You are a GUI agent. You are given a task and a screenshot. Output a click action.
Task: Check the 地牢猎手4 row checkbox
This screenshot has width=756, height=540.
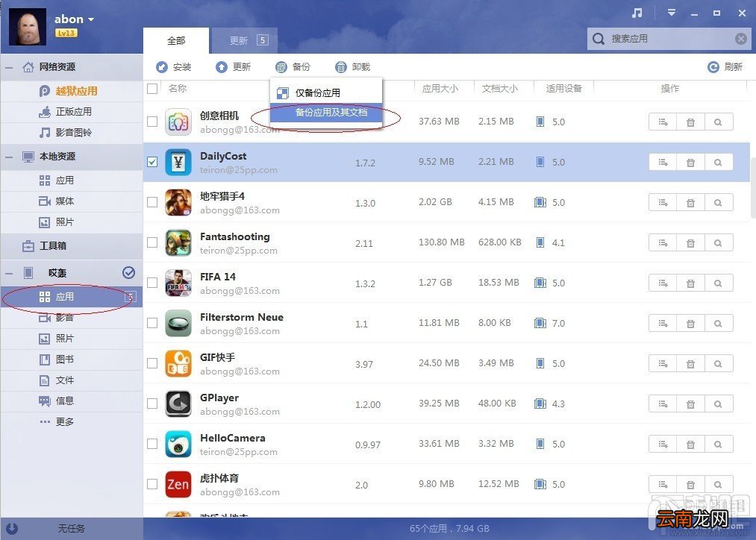point(152,202)
